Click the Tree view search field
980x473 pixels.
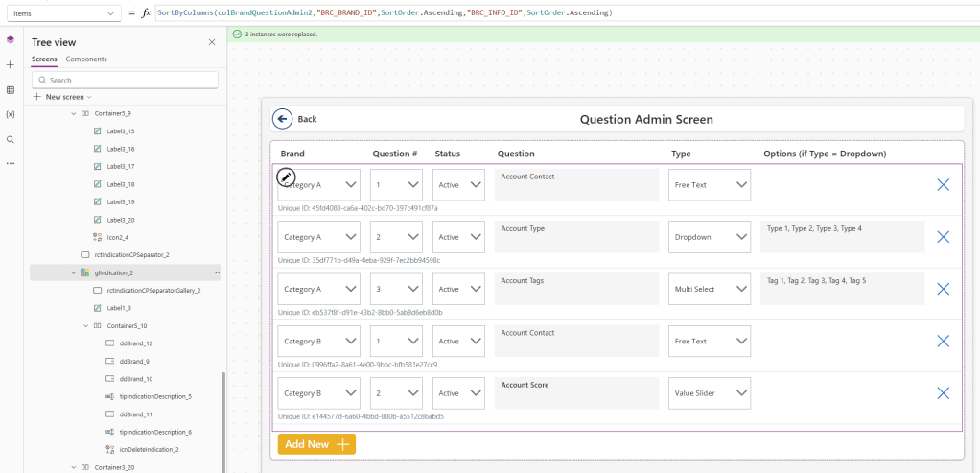[x=125, y=80]
